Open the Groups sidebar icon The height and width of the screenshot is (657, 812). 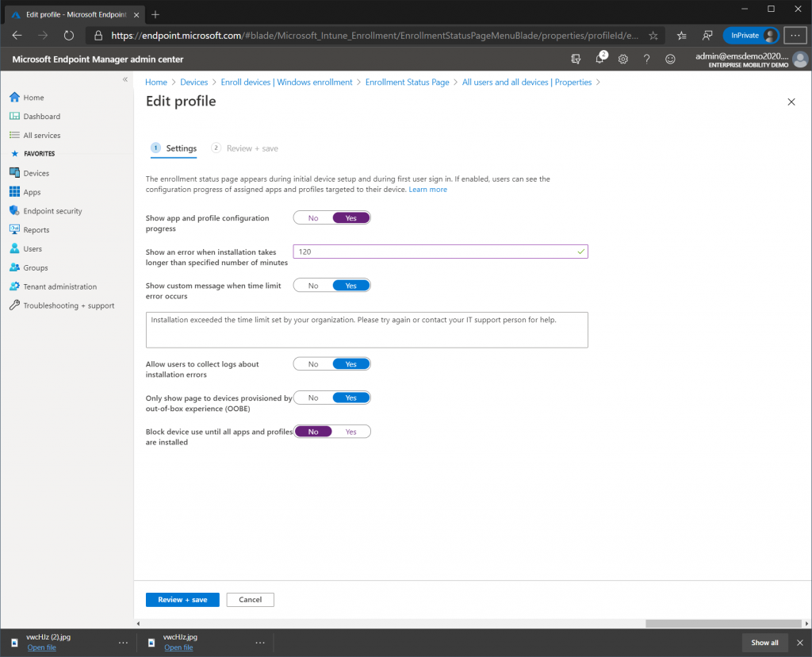14,267
